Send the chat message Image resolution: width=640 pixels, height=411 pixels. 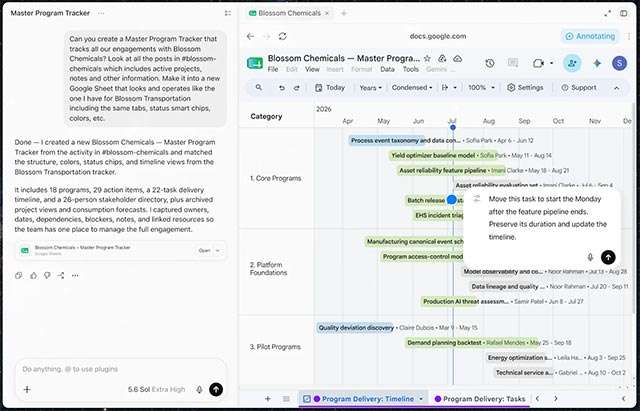coord(216,389)
